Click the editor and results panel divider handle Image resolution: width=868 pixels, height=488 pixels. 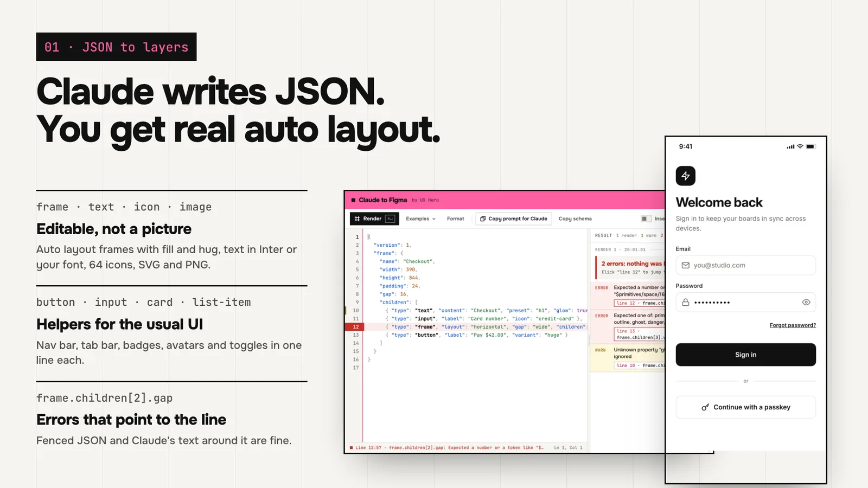(x=589, y=341)
